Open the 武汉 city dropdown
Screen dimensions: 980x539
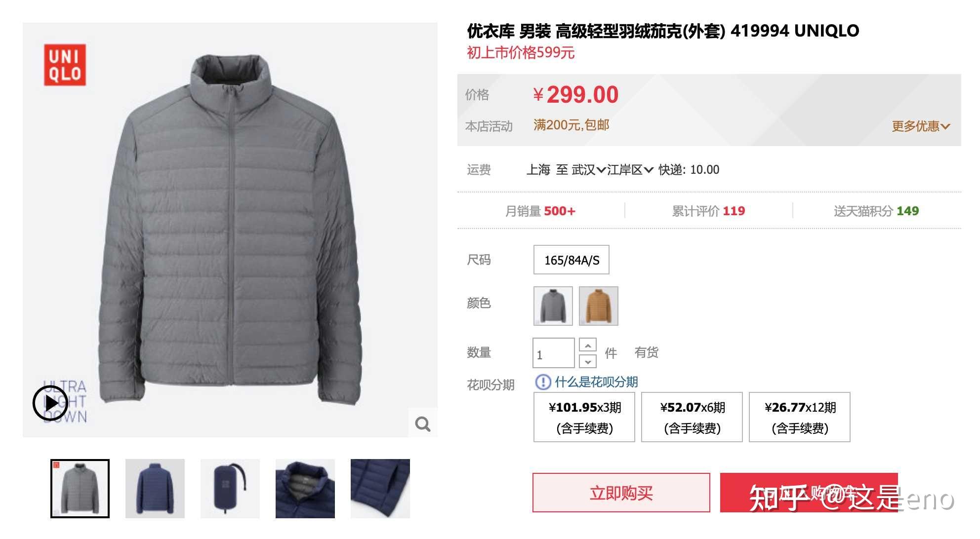coord(589,170)
